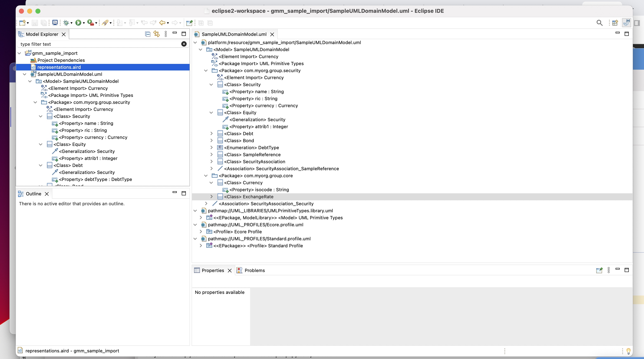This screenshot has width=644, height=359.
Task: Collapse Class Debt in Model Explorer
Action: click(x=41, y=165)
